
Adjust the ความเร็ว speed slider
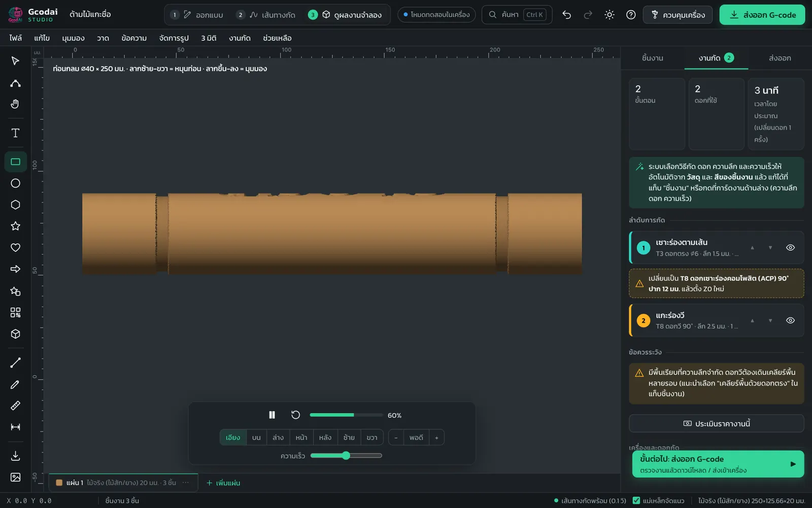[x=346, y=456]
